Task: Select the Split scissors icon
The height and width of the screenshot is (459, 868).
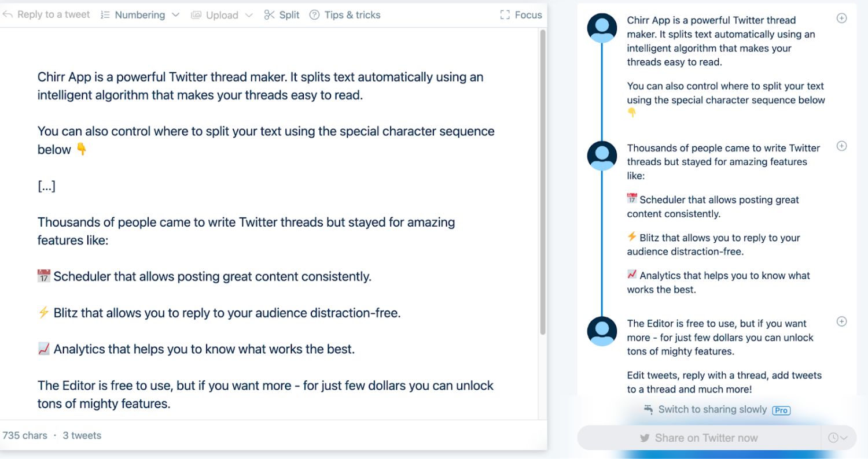Action: (x=270, y=14)
